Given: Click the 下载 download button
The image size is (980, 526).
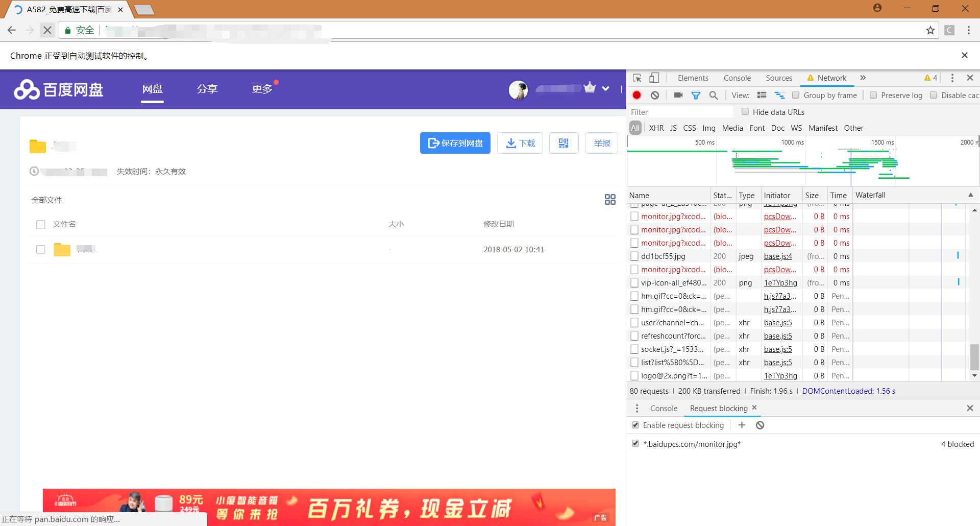Looking at the screenshot, I should (x=520, y=143).
